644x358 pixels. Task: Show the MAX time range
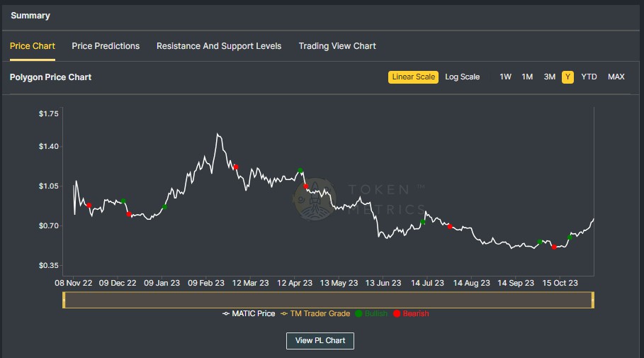[x=616, y=77]
